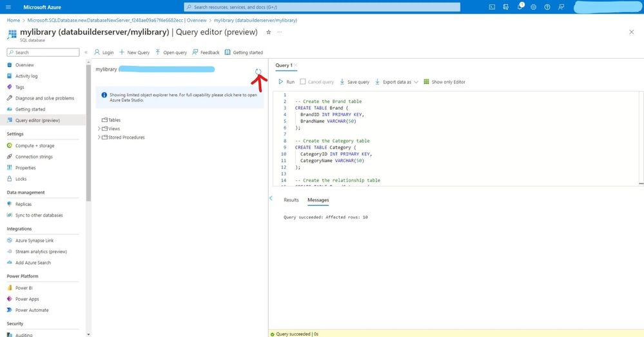
Task: Create a New Query
Action: (134, 52)
